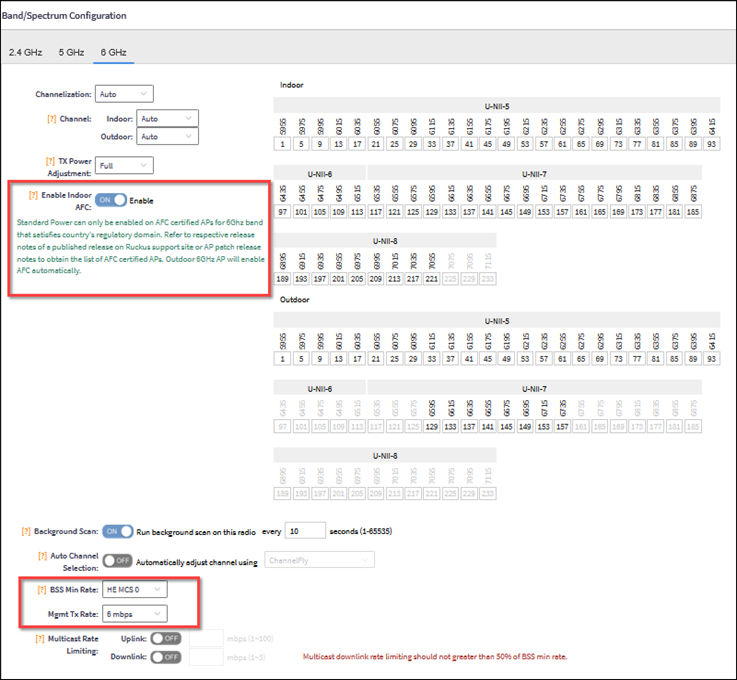
Task: Select Outdoor channel 129
Action: click(x=431, y=426)
